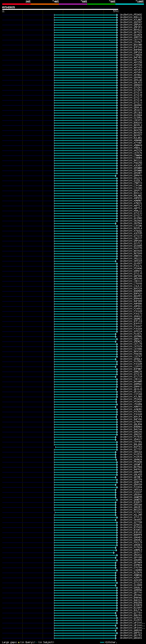
Task: Select hit label UniRef100_Q6I6J8
Action: [x=131, y=389]
